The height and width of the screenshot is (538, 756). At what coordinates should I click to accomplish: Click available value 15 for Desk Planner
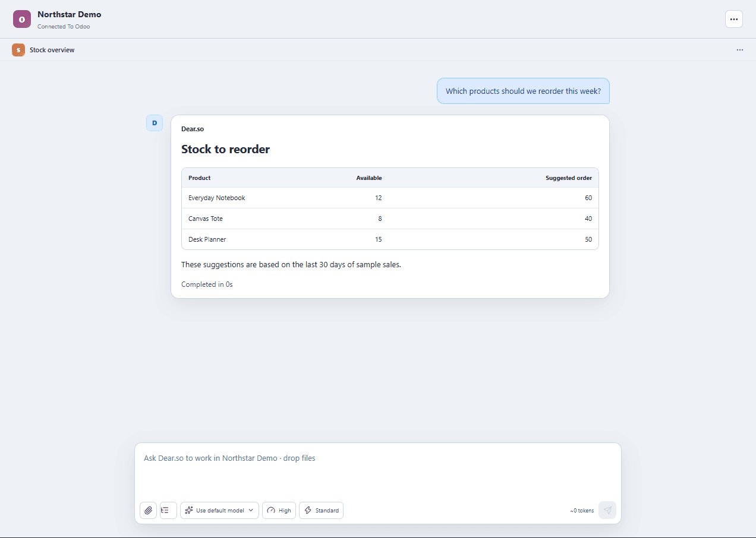click(379, 239)
